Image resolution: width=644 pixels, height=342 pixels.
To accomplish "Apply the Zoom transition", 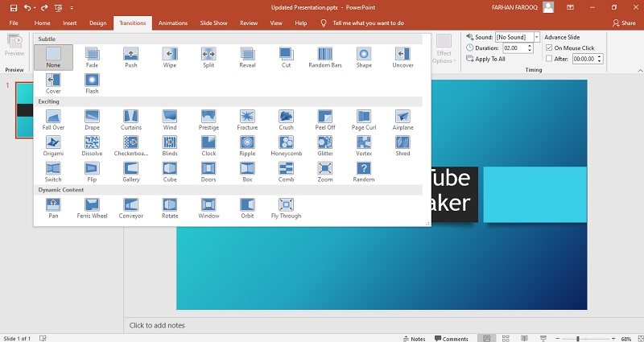I will coord(325,171).
